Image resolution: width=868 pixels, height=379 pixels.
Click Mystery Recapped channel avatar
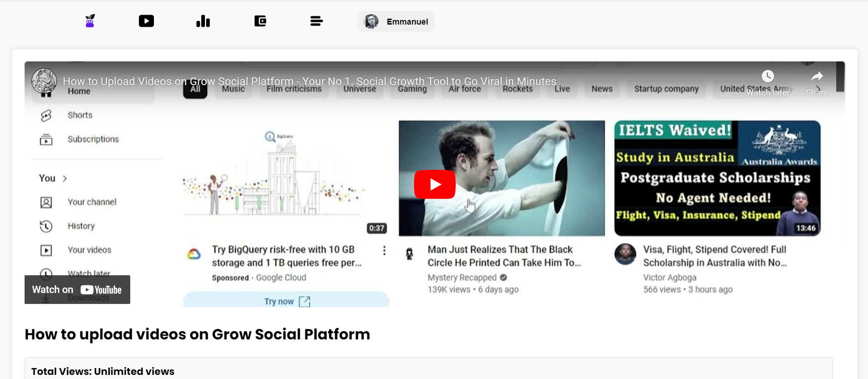coord(409,254)
